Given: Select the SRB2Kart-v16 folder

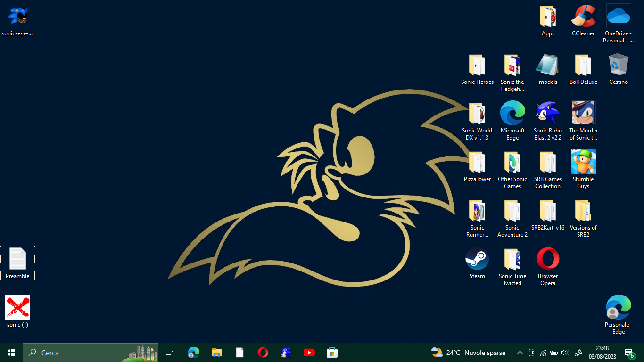Looking at the screenshot, I should (548, 215).
